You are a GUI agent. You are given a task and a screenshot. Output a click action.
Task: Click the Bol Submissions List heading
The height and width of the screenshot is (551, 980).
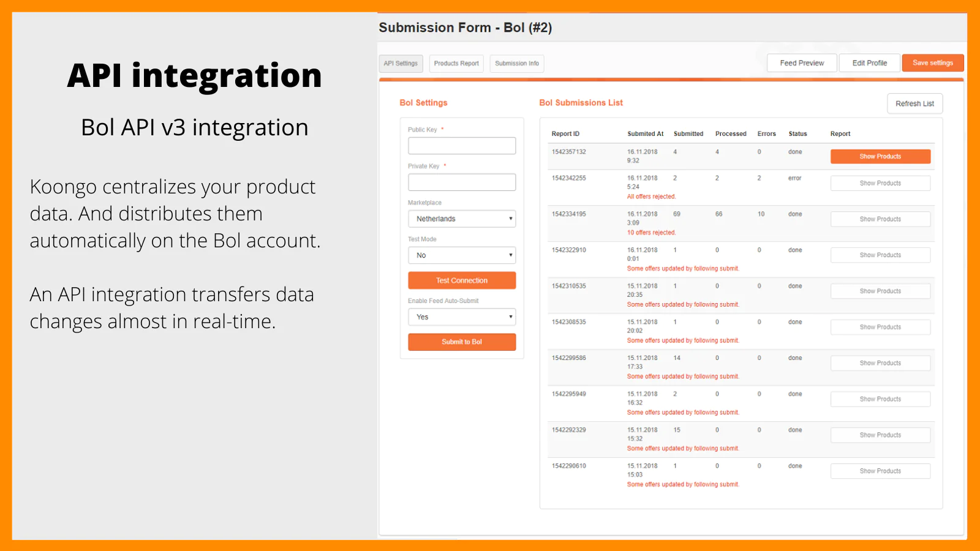581,103
